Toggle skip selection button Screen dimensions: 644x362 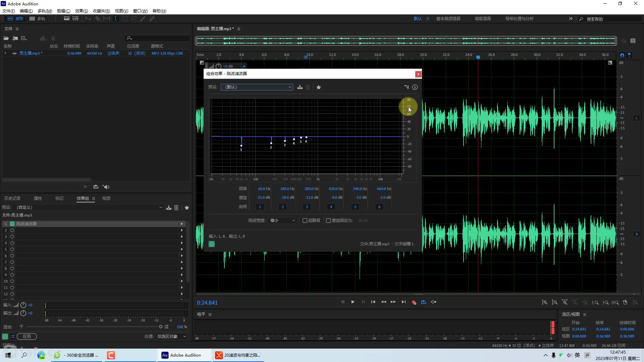point(434,302)
